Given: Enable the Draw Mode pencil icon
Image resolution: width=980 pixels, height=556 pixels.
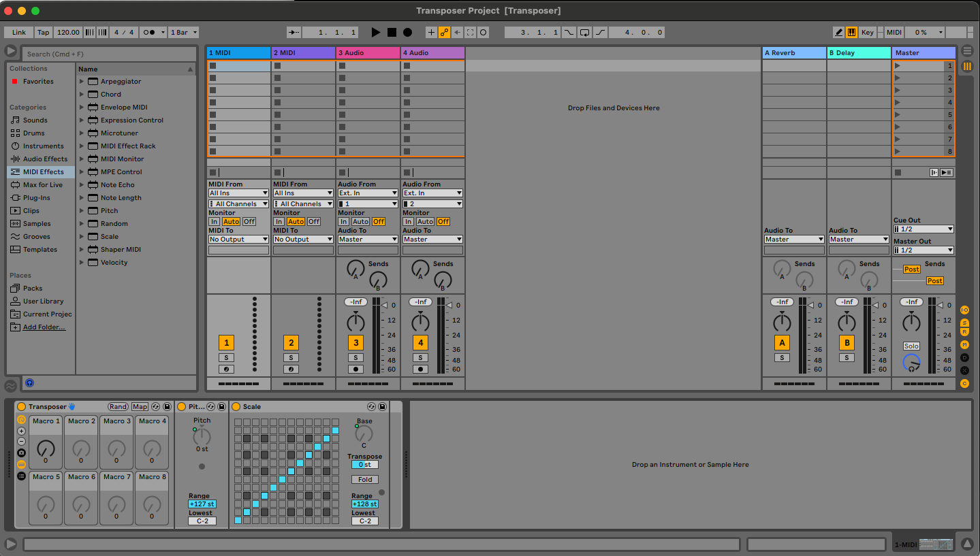Looking at the screenshot, I should pyautogui.click(x=838, y=32).
